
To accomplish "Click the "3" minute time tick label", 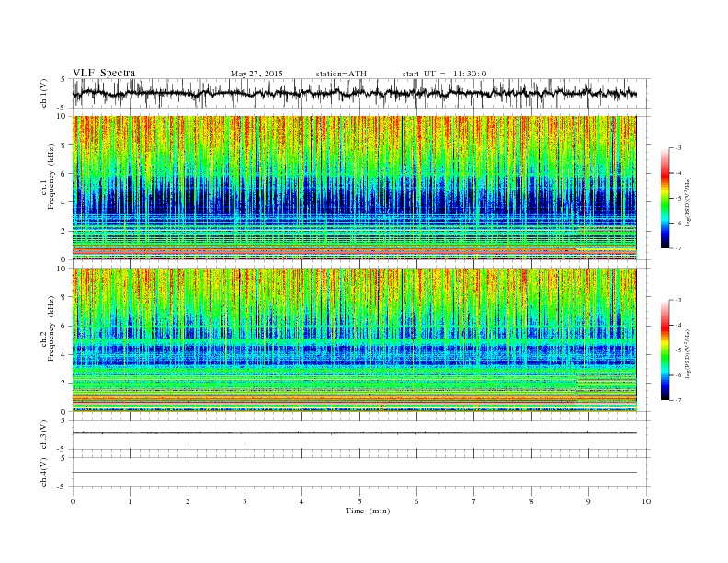I will pyautogui.click(x=245, y=501).
